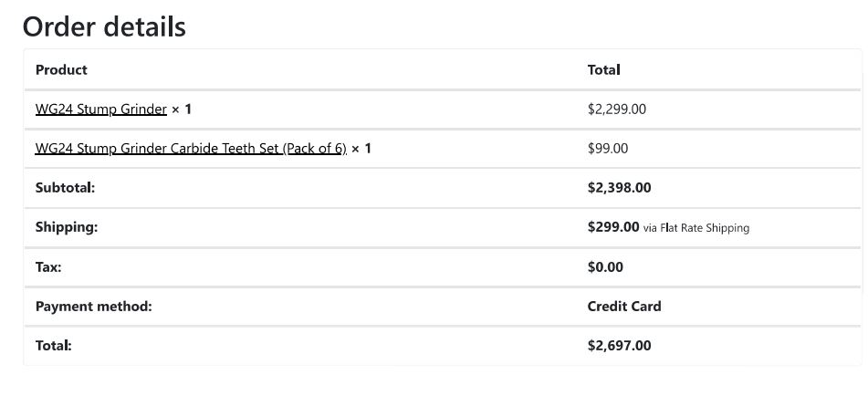Select the Credit Card payment value
The image size is (868, 396).
pyautogui.click(x=624, y=307)
